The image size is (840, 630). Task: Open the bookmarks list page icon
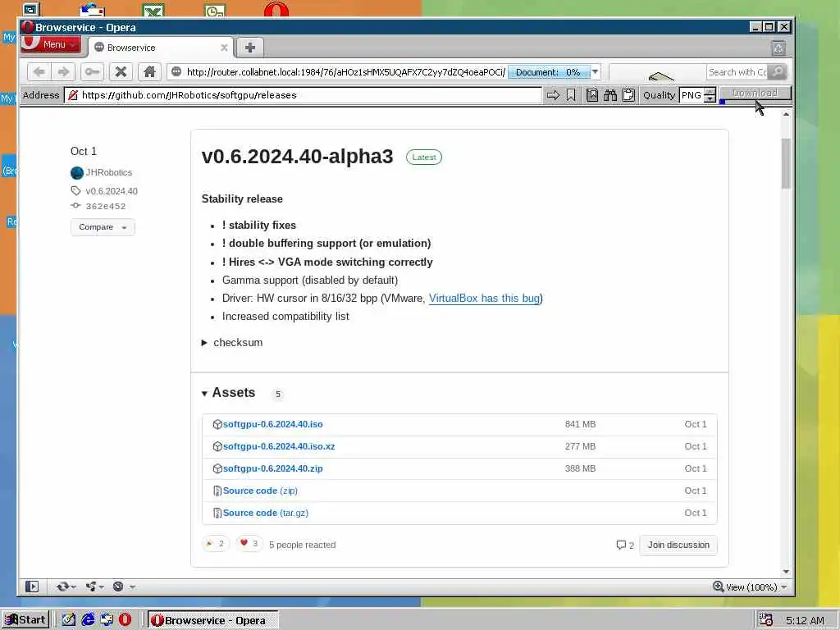click(x=592, y=95)
